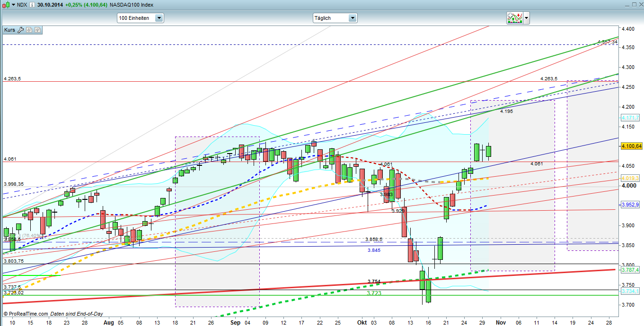This screenshot has width=644, height=326.
Task: Click the date 30.10.2014 in the title
Action: click(x=50, y=4)
